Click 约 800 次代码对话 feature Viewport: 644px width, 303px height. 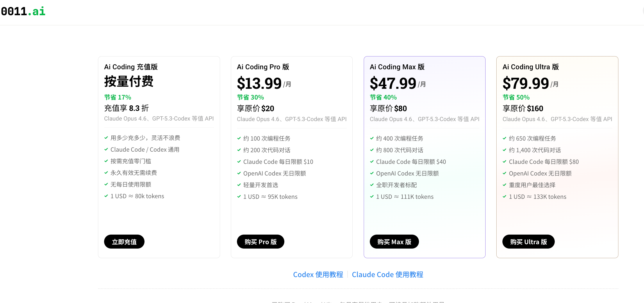[400, 150]
